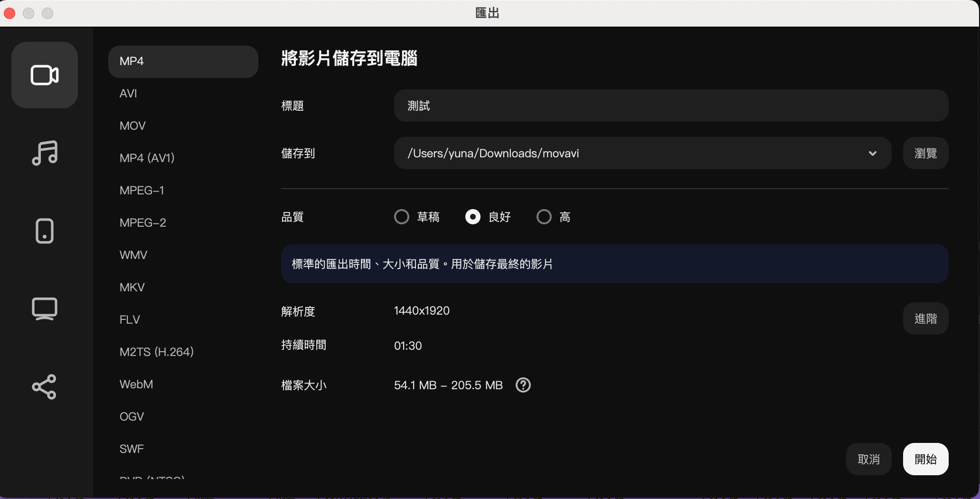
Task: Click the 取消 cancel button
Action: 868,459
